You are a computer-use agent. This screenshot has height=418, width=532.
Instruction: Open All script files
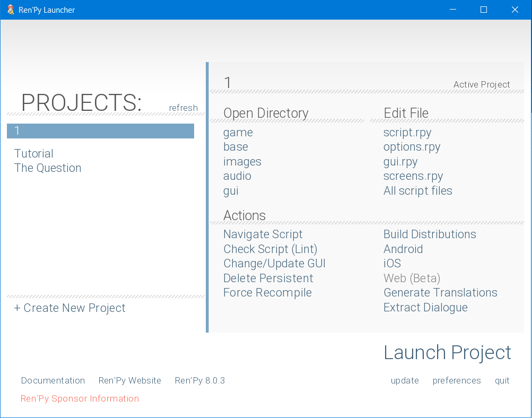417,191
